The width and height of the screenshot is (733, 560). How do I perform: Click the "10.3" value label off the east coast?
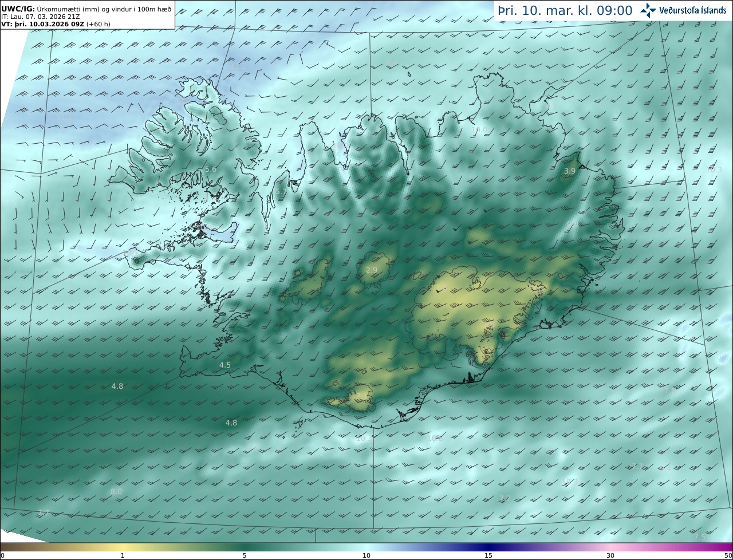click(714, 170)
